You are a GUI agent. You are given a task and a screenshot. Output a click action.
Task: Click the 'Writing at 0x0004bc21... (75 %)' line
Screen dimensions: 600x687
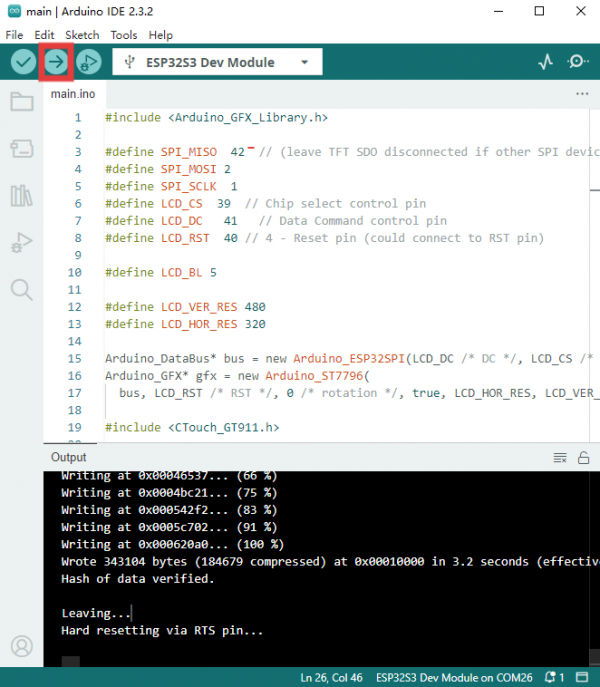[169, 492]
